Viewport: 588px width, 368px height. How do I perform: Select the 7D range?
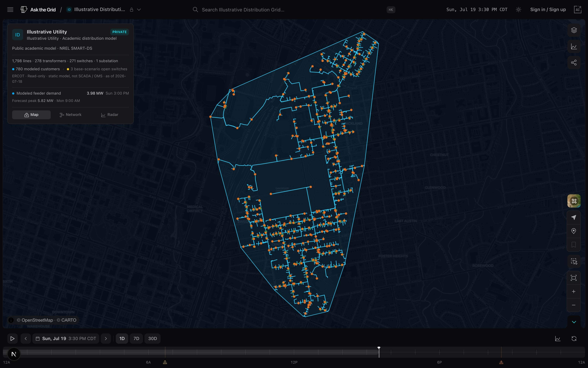click(136, 339)
